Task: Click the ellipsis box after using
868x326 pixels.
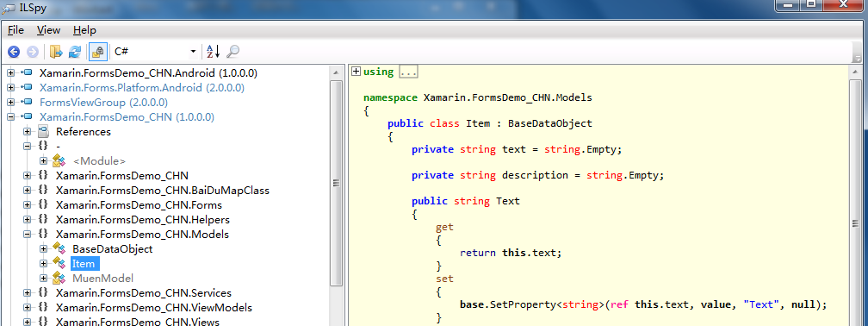Action: point(408,72)
